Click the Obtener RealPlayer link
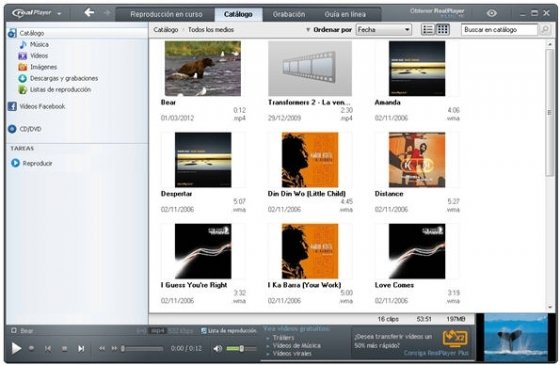 tap(437, 11)
